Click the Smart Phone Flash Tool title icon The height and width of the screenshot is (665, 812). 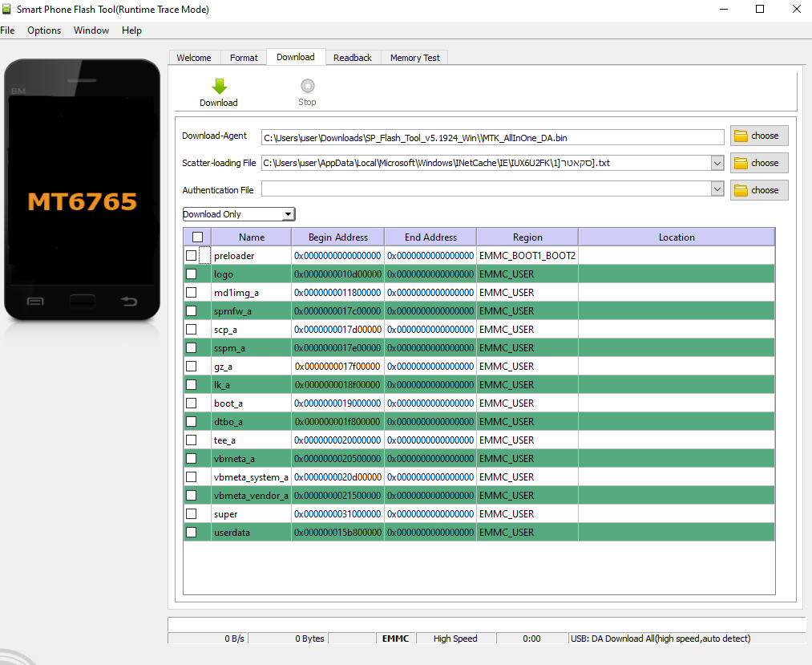tap(7, 9)
